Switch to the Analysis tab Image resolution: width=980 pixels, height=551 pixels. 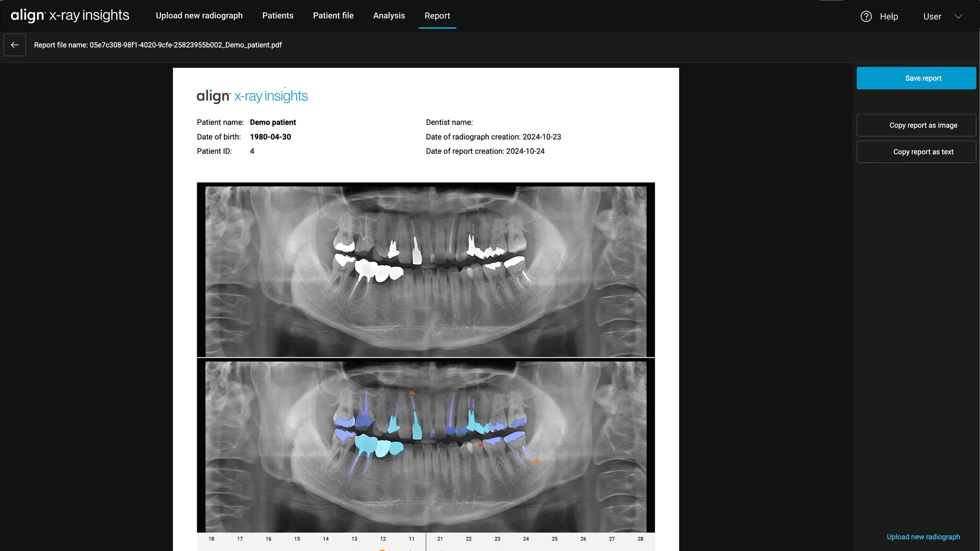[x=389, y=16]
